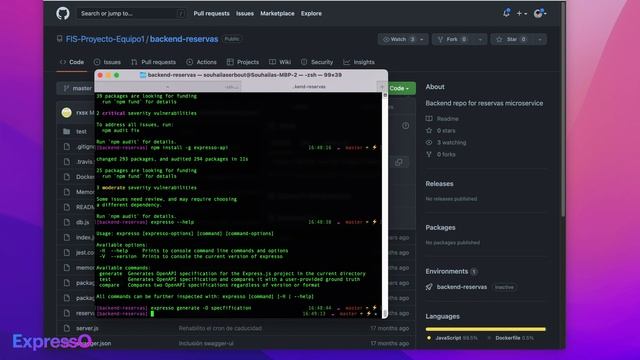Screen dimensions: 640x360
Task: Switch to the Projects tab
Action: pyautogui.click(x=243, y=62)
